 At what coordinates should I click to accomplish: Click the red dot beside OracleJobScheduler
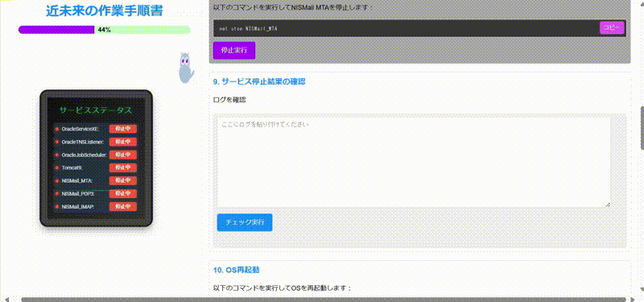57,155
